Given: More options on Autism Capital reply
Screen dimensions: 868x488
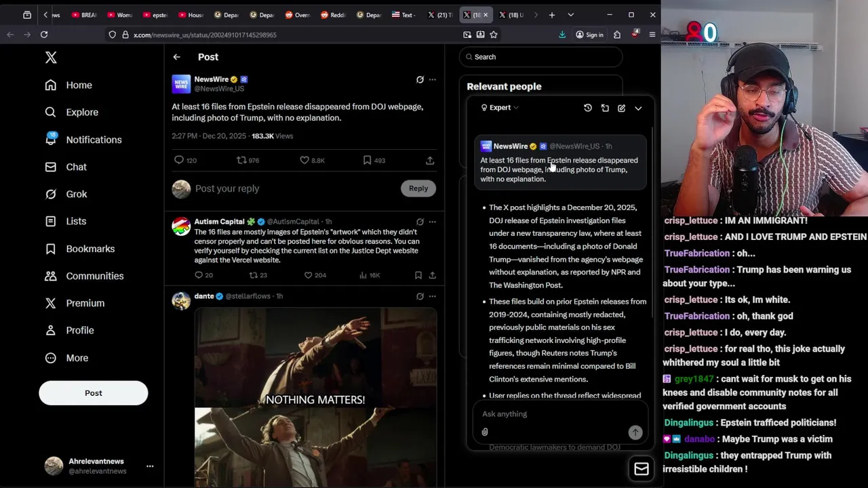Looking at the screenshot, I should click(432, 222).
